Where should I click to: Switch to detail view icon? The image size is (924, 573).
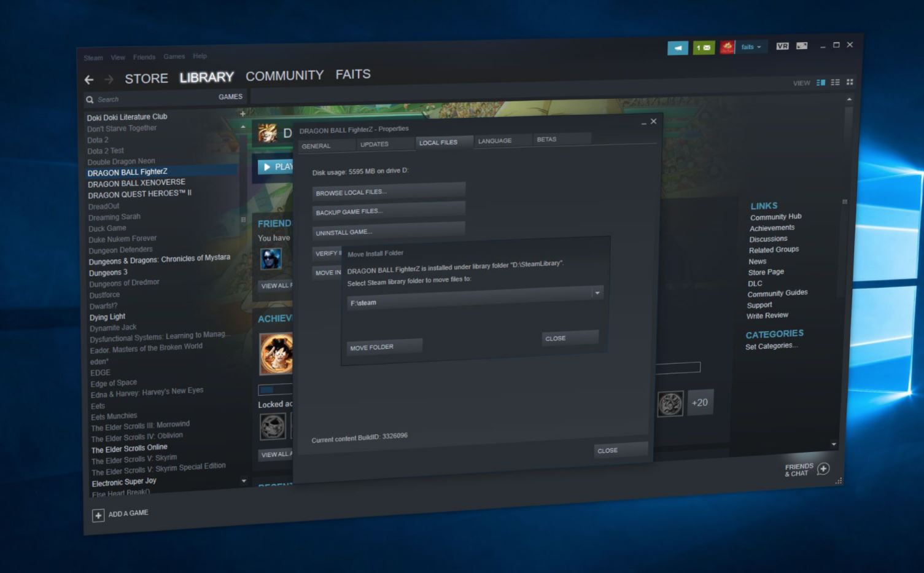821,82
